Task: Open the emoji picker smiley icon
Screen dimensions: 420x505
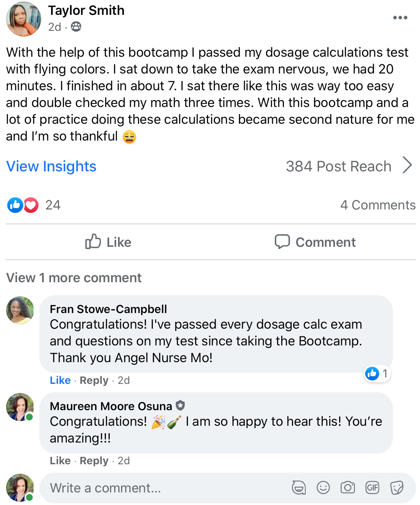Action: 323,487
